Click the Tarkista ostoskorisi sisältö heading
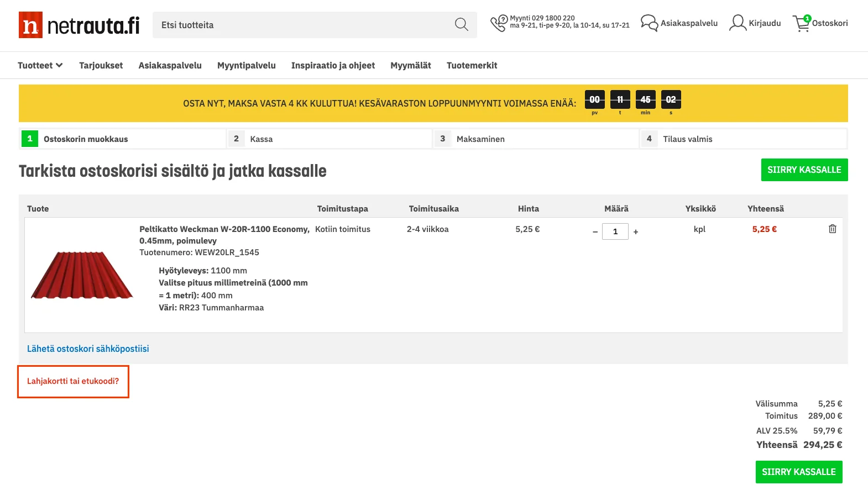This screenshot has width=868, height=501. (172, 171)
